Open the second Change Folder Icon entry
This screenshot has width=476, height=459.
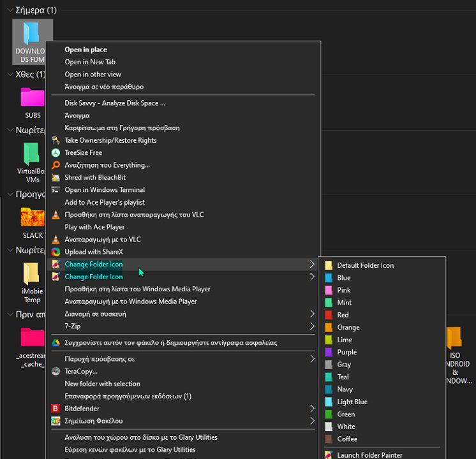[183, 277]
